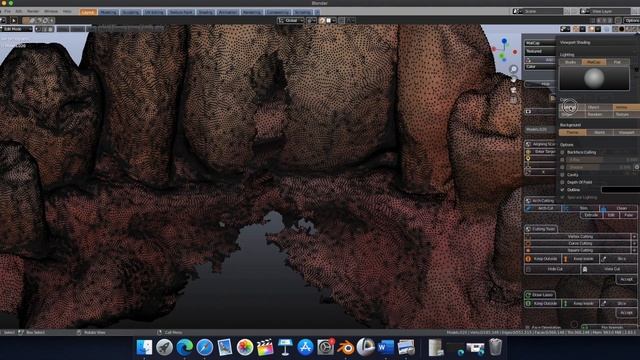640x360 pixels.
Task: Open the Edit Mode dropdown
Action: click(x=16, y=29)
